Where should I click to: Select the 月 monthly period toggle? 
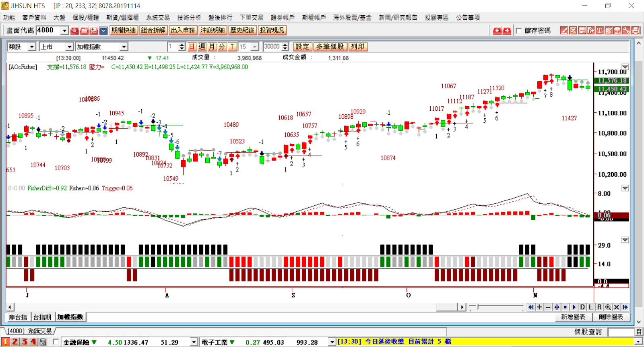click(x=212, y=47)
